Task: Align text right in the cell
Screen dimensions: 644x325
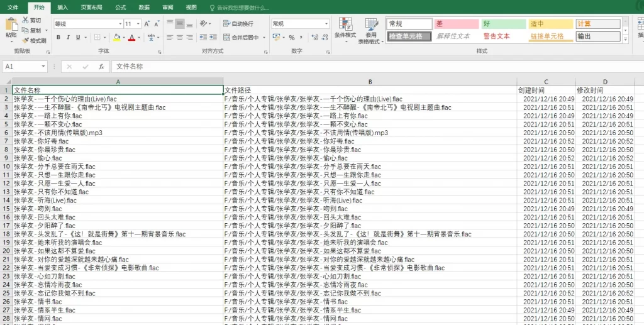Action: [x=189, y=37]
